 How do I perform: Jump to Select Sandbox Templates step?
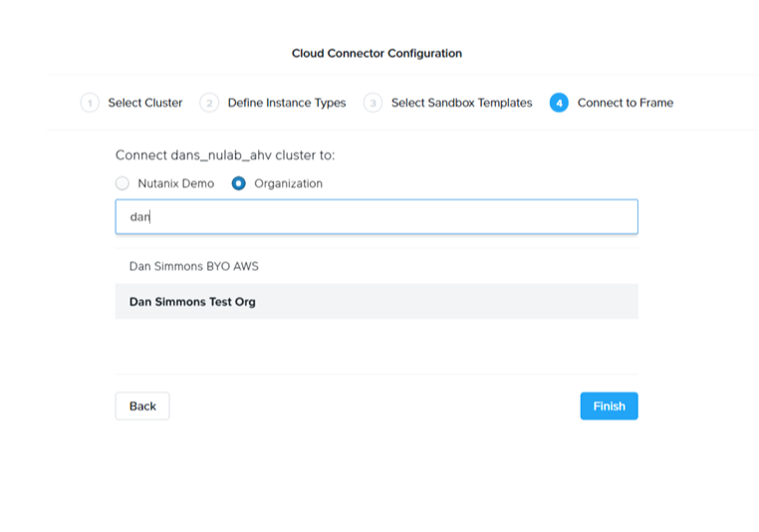pos(461,103)
